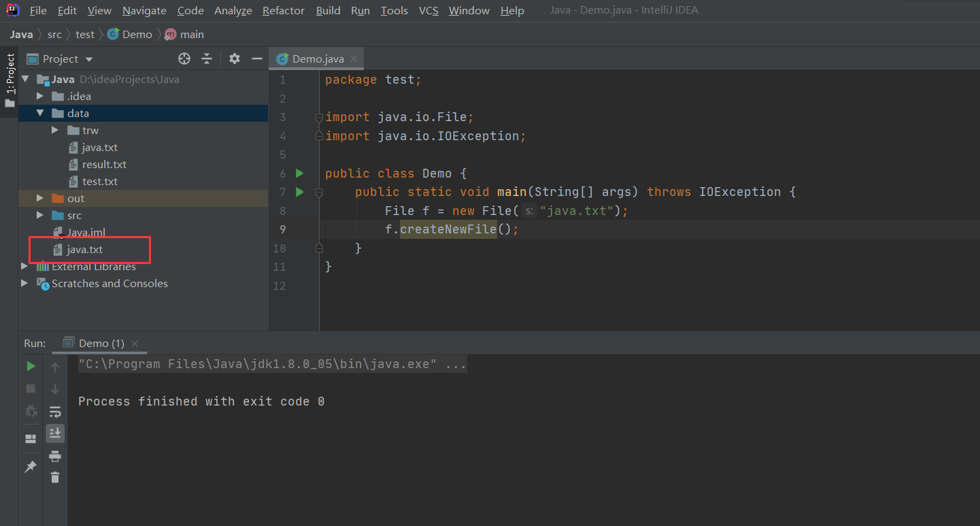Click createNewFile in the code editor
The width and height of the screenshot is (980, 526).
[448, 229]
